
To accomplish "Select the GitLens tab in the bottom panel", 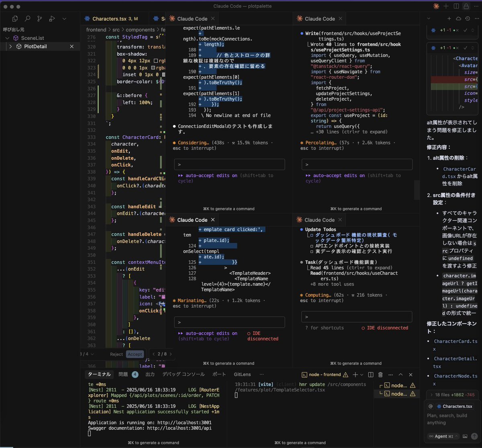I will pos(242,374).
